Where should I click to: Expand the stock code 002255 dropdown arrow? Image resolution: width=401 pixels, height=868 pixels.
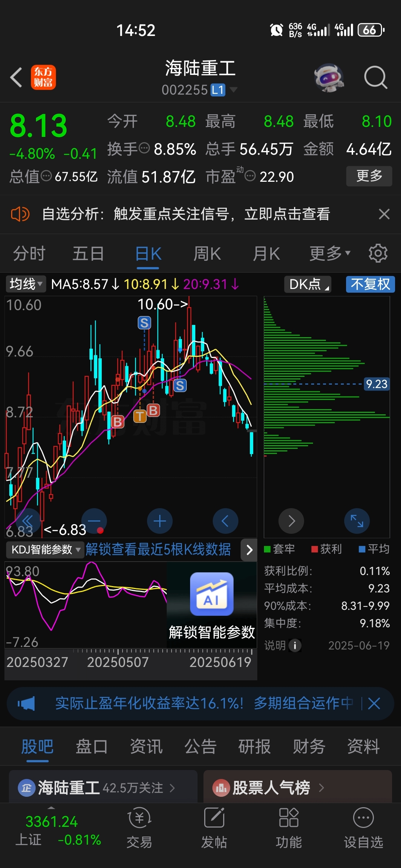point(233,89)
